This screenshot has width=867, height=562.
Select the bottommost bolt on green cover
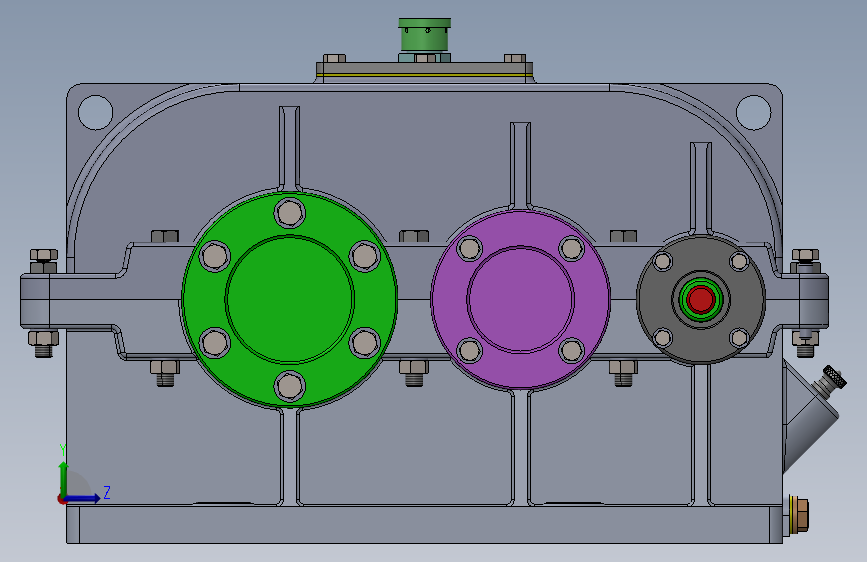290,386
